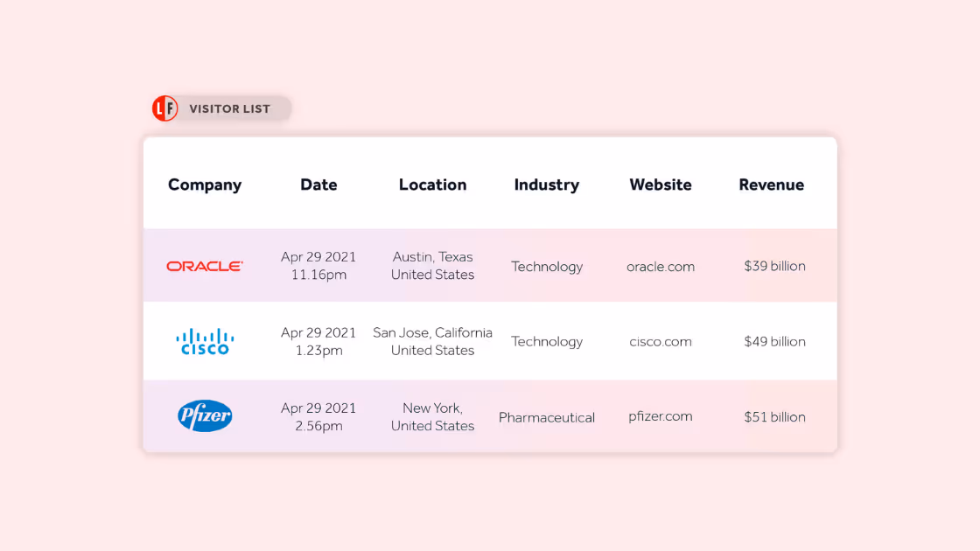Click the Pfizer company logo
Viewport: 980px width, 551px height.
[205, 416]
